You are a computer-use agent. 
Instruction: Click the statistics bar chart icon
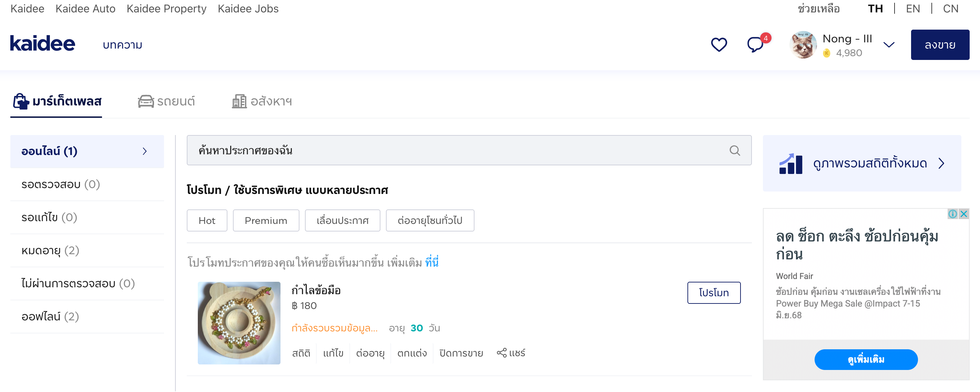point(790,164)
